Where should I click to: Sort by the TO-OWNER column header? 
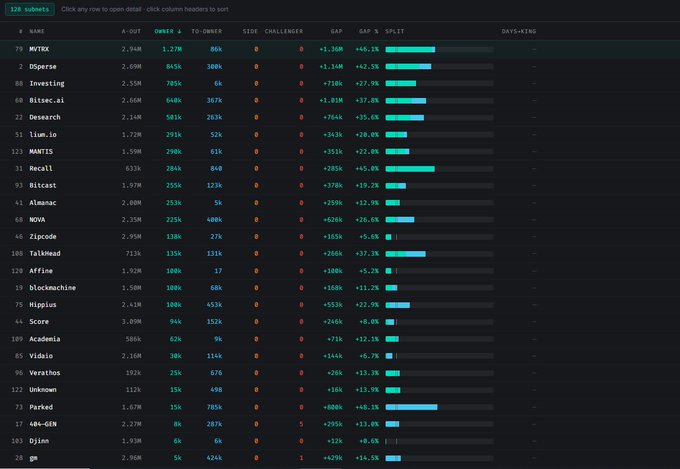(x=206, y=31)
